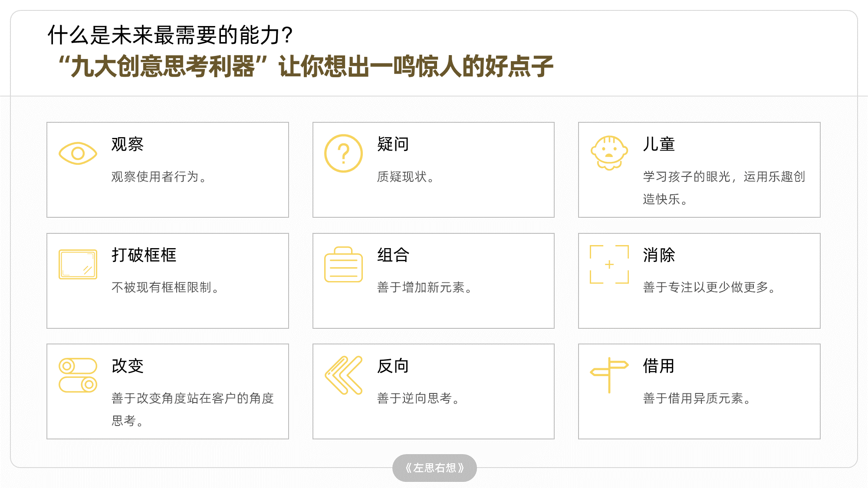Select the 反向 heading text
This screenshot has width=868, height=488.
point(393,366)
